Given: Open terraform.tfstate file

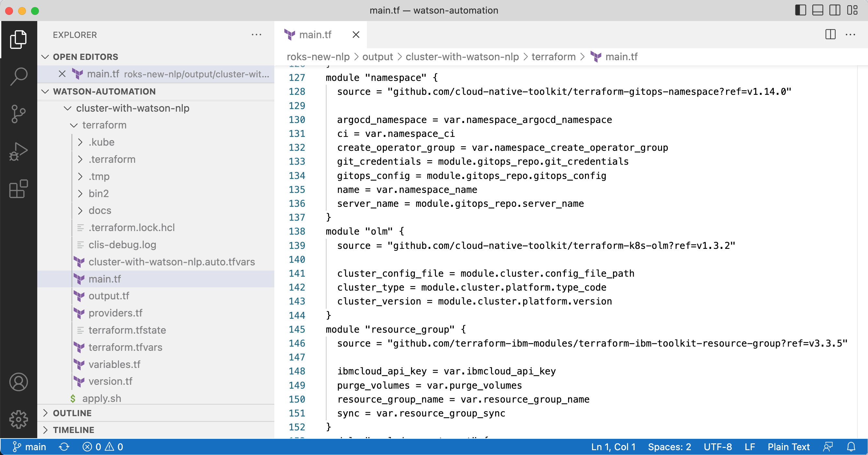Looking at the screenshot, I should [156, 330].
